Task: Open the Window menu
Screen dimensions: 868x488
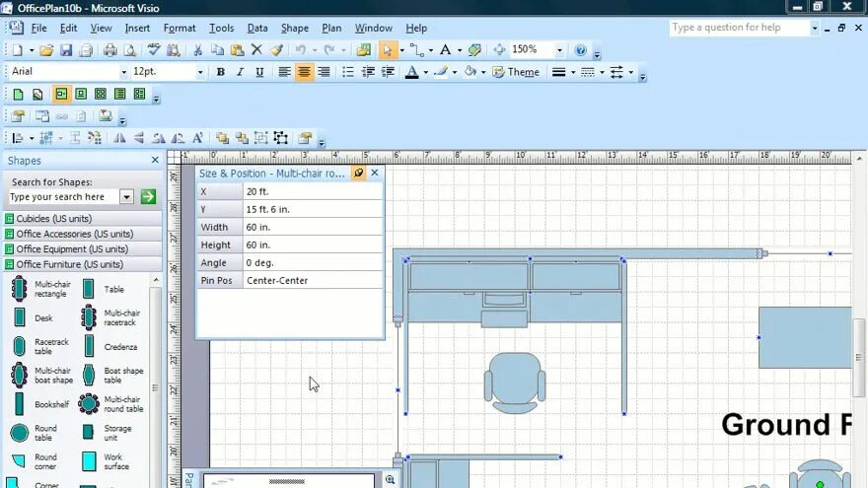Action: click(374, 29)
